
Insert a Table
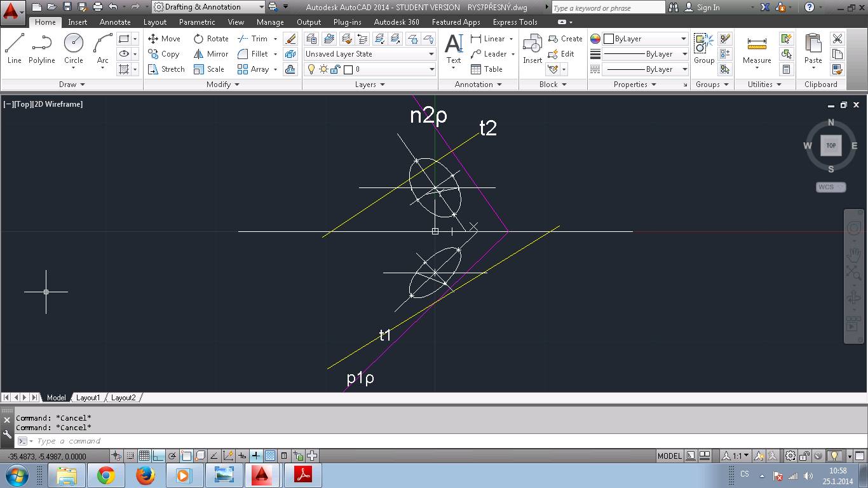click(486, 69)
